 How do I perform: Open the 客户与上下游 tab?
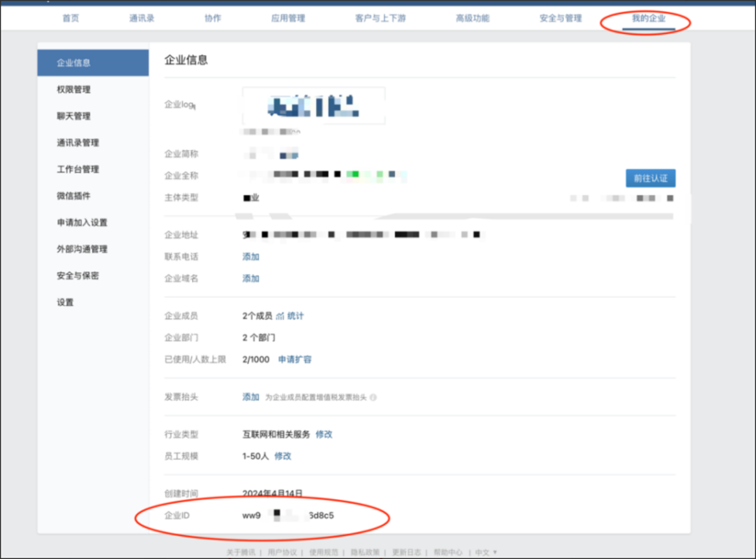click(x=380, y=19)
